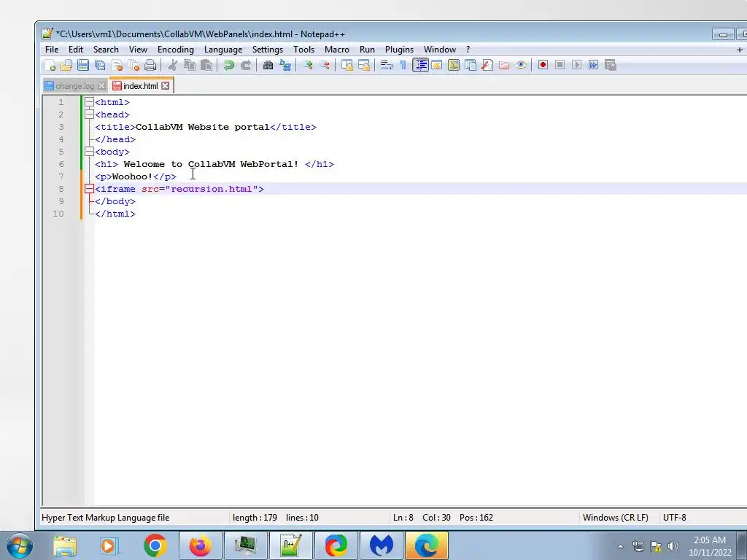Viewport: 747px width, 560px height.
Task: Click the New file toolbar icon
Action: point(50,65)
